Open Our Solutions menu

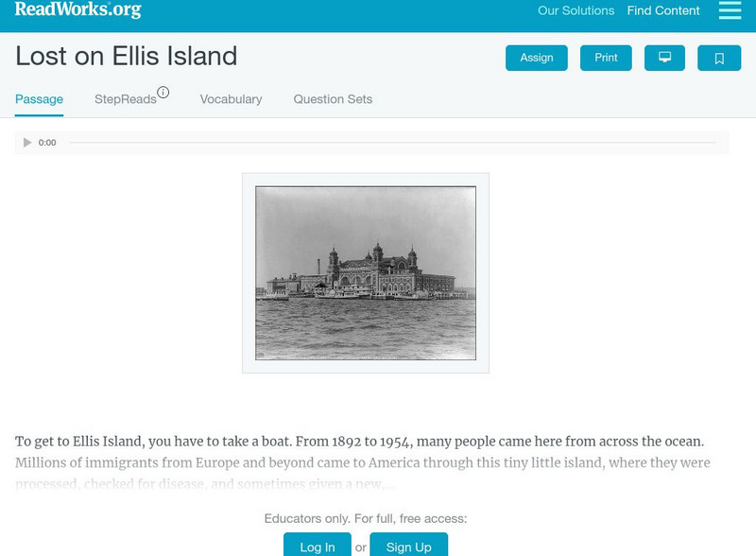click(x=576, y=11)
